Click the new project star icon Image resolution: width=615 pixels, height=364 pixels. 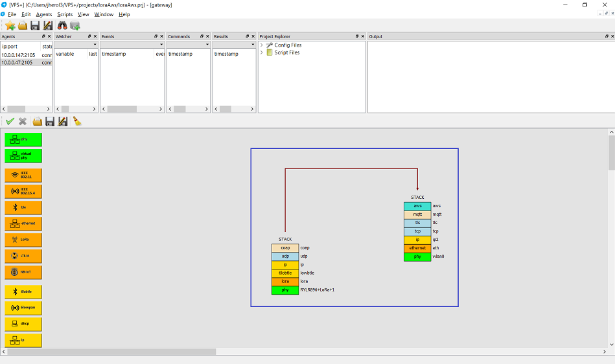[10, 25]
